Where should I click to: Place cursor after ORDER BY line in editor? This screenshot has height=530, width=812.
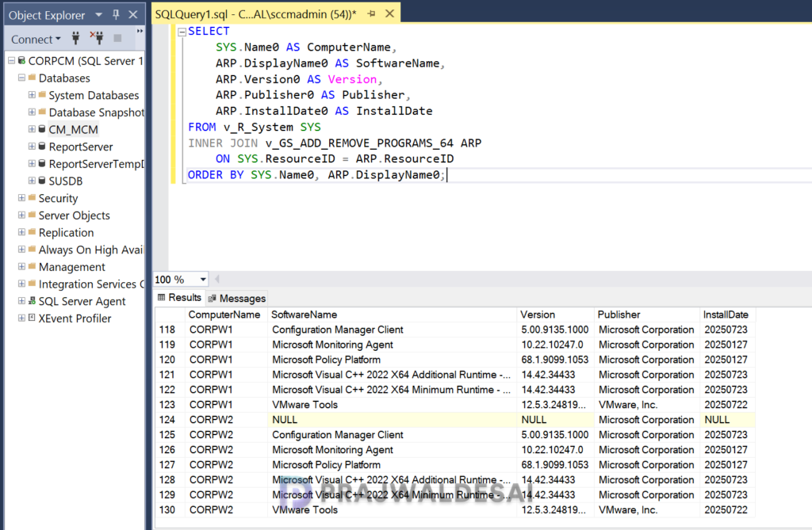pyautogui.click(x=447, y=175)
